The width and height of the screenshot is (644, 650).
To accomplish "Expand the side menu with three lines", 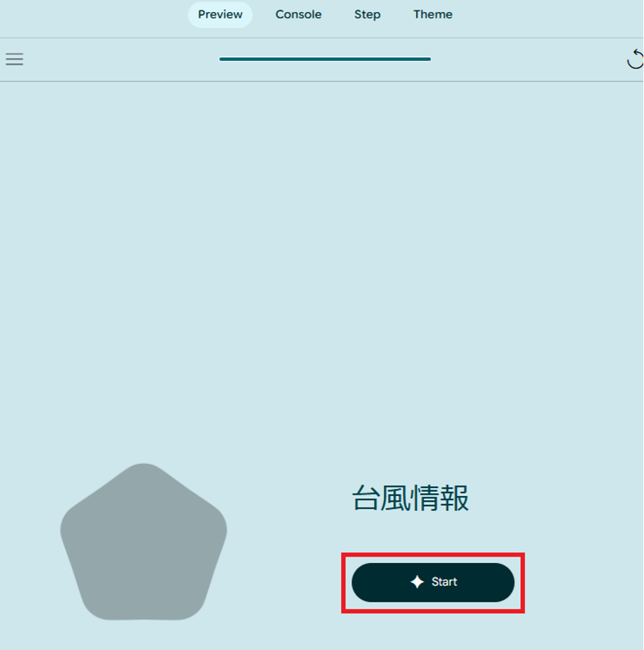I will coord(14,59).
